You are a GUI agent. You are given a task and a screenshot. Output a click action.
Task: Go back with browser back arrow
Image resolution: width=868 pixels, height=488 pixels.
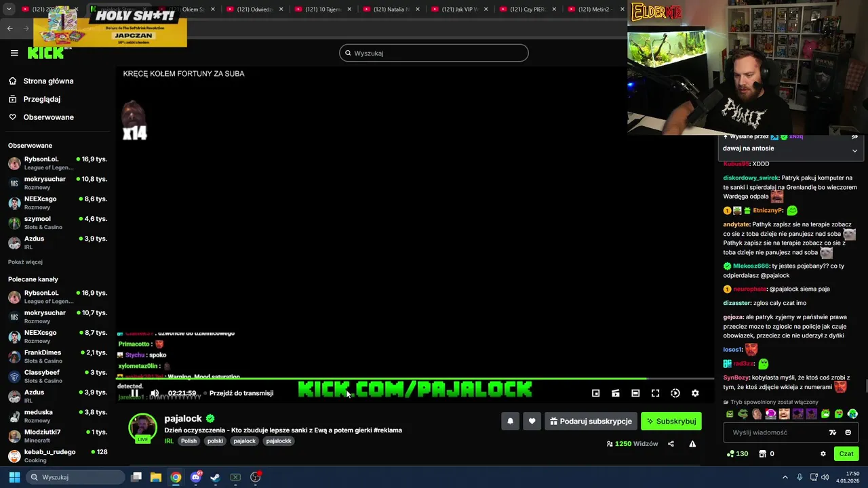pos(9,28)
